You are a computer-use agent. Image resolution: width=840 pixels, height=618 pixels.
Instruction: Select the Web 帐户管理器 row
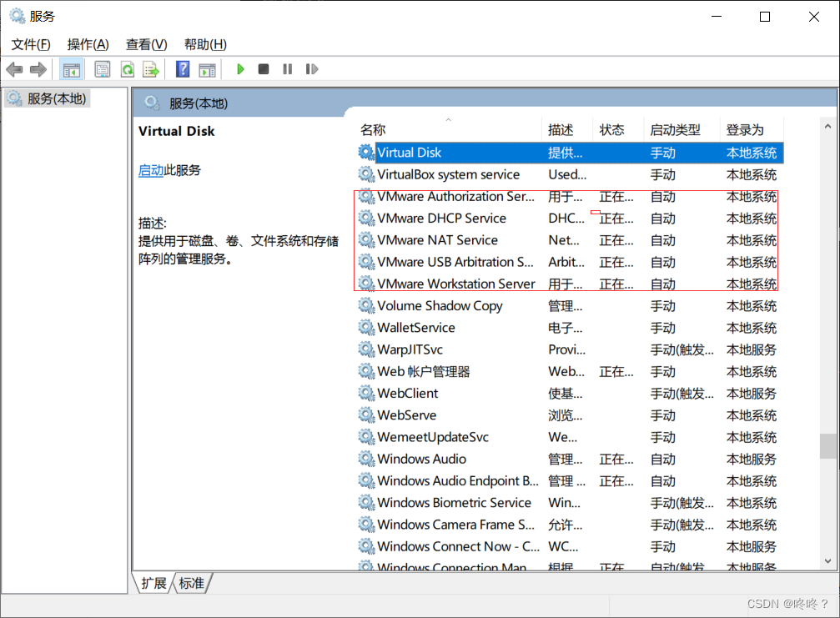click(570, 372)
